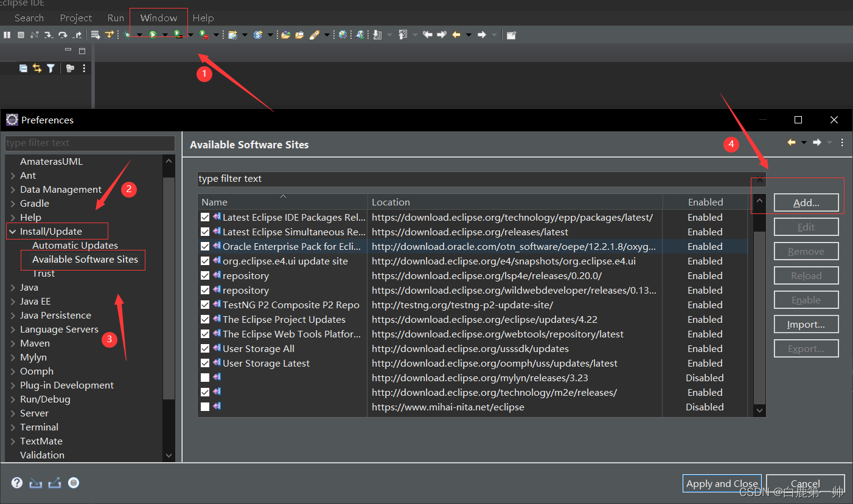The width and height of the screenshot is (853, 504).
Task: Open the Run menu
Action: click(x=116, y=18)
